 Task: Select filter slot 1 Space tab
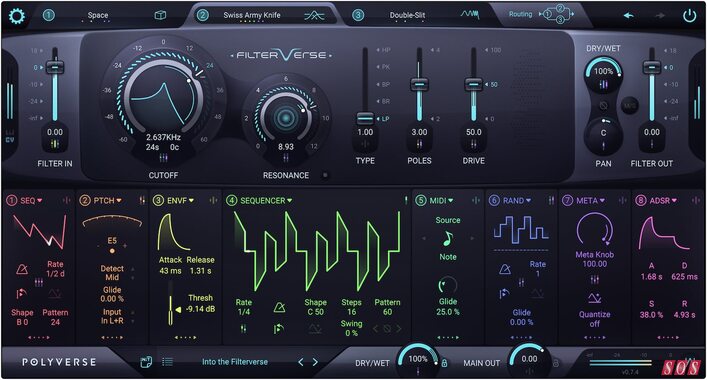coord(98,15)
